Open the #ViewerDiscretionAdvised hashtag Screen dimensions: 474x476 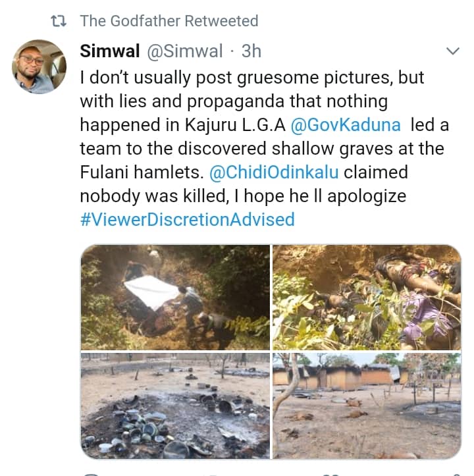[187, 219]
